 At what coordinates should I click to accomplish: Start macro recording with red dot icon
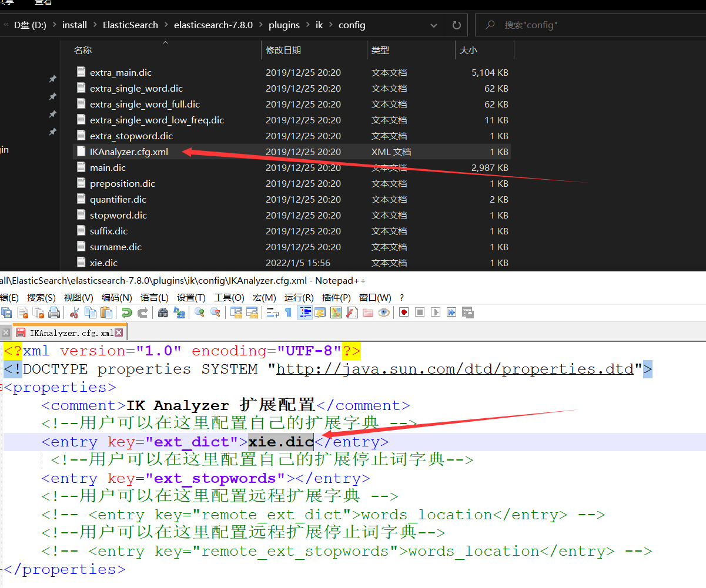[x=404, y=313]
